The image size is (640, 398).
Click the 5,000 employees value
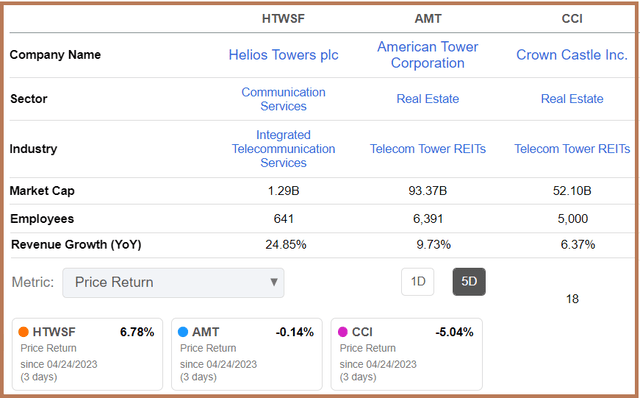point(573,219)
